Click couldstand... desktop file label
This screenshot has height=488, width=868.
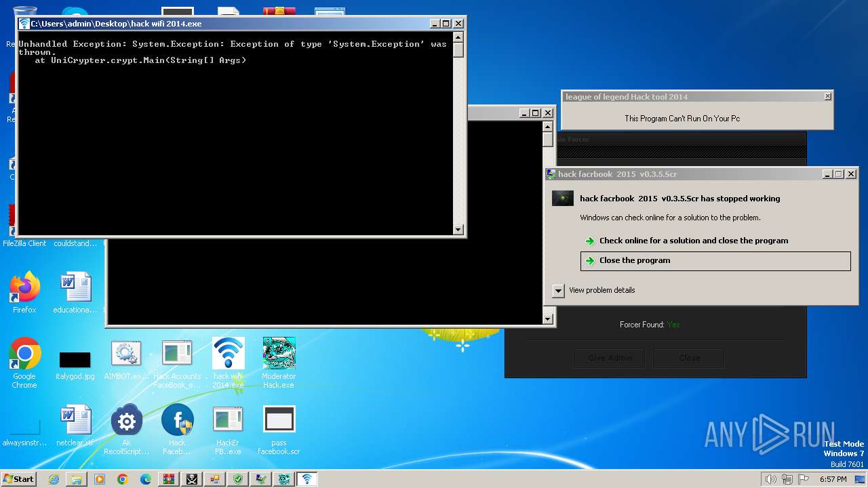pyautogui.click(x=75, y=243)
